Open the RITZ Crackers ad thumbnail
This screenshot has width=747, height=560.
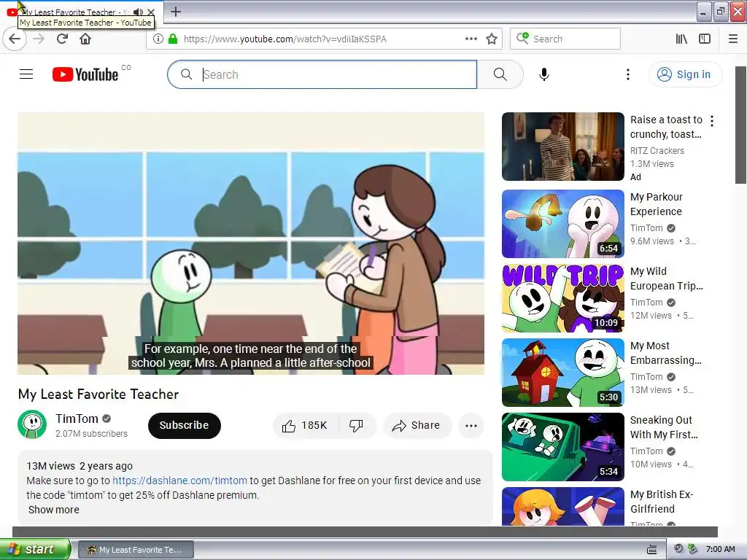(562, 147)
